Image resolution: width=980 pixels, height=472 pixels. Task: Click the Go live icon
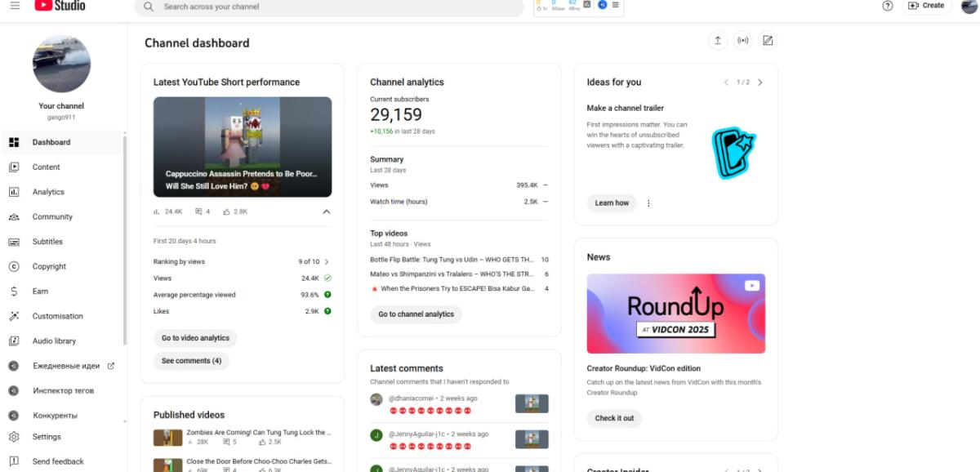coord(742,41)
